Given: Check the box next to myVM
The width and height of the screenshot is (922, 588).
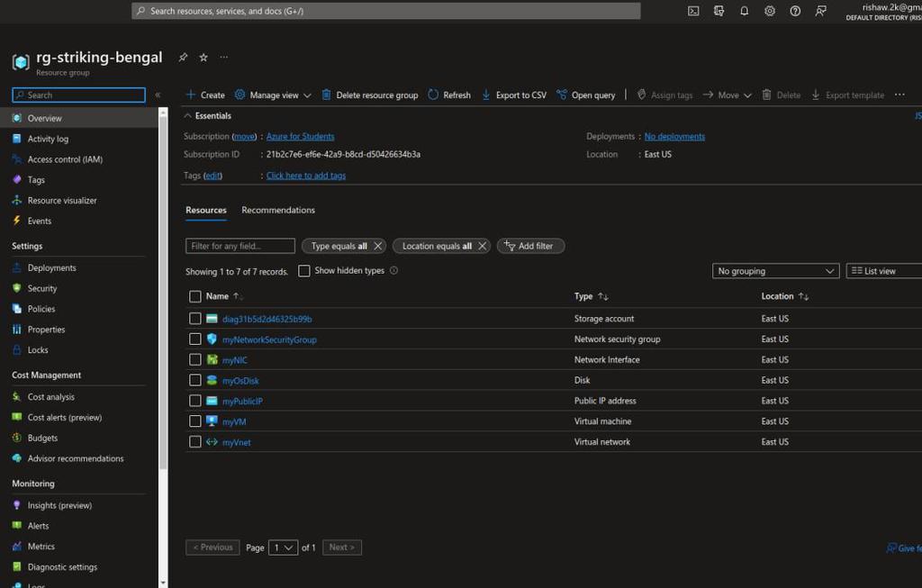Looking at the screenshot, I should pyautogui.click(x=195, y=421).
